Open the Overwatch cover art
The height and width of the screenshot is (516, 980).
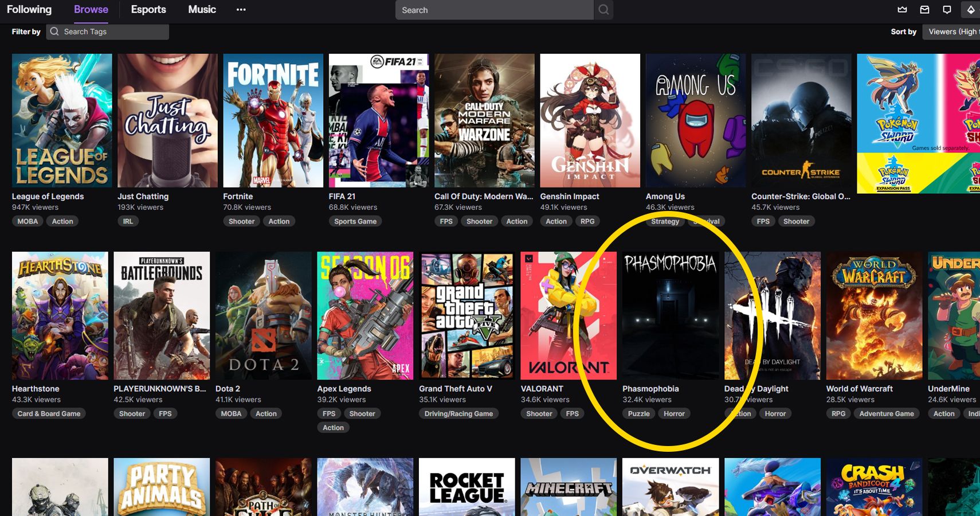(x=671, y=487)
